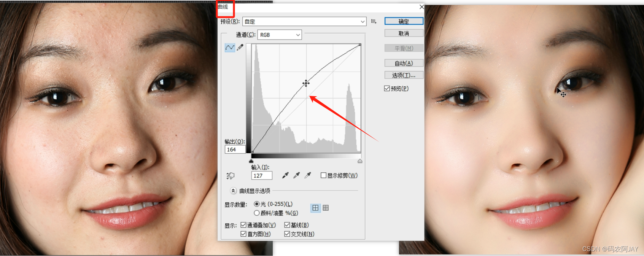This screenshot has height=256, width=644.
Task: Select the curve's top-right endpoint
Action: pos(360,45)
